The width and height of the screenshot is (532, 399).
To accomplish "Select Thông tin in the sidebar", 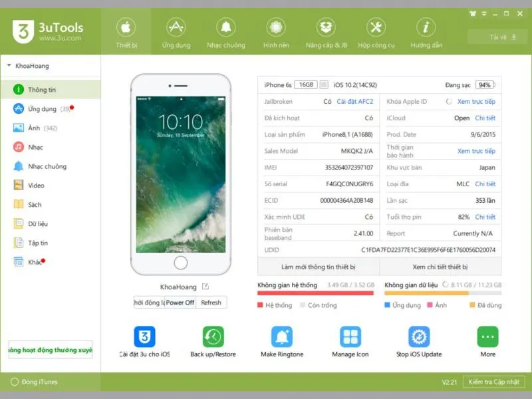I will coord(51,90).
